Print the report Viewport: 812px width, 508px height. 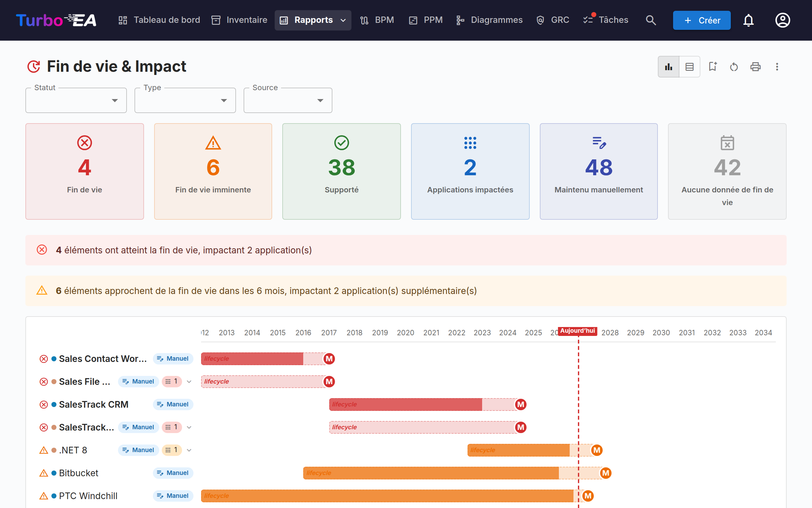[x=755, y=67]
